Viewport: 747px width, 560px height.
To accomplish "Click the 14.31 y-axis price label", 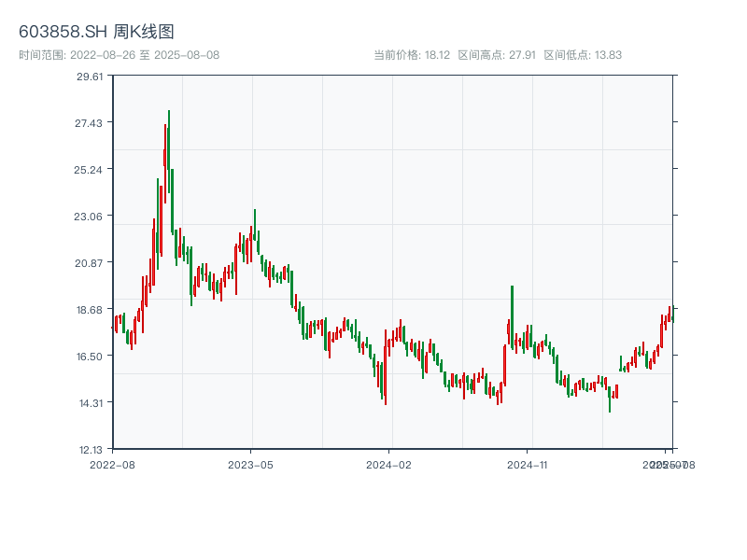I will point(90,403).
